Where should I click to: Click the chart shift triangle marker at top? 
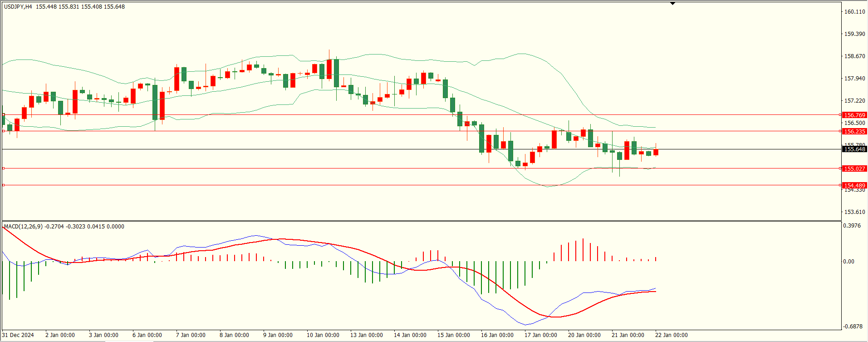(x=673, y=4)
